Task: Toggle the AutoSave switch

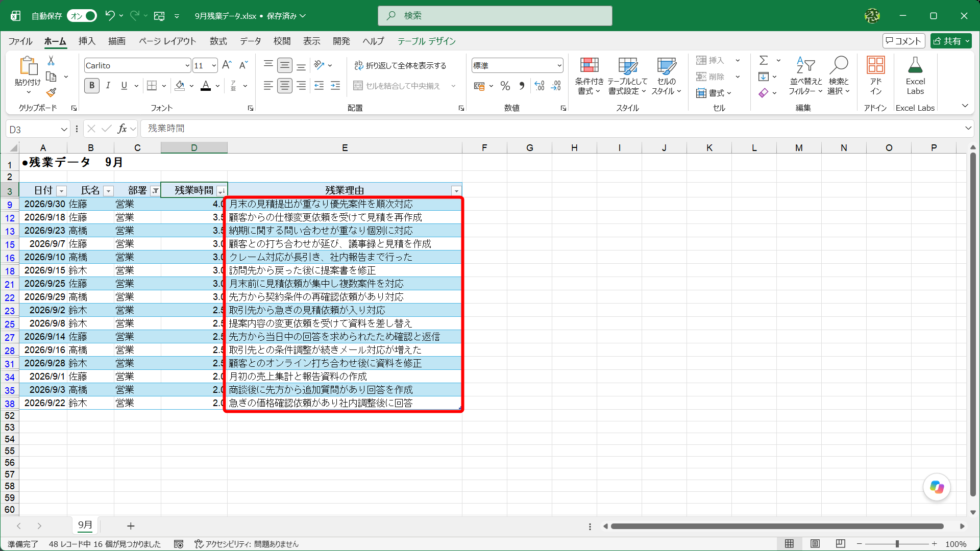Action: (x=82, y=16)
